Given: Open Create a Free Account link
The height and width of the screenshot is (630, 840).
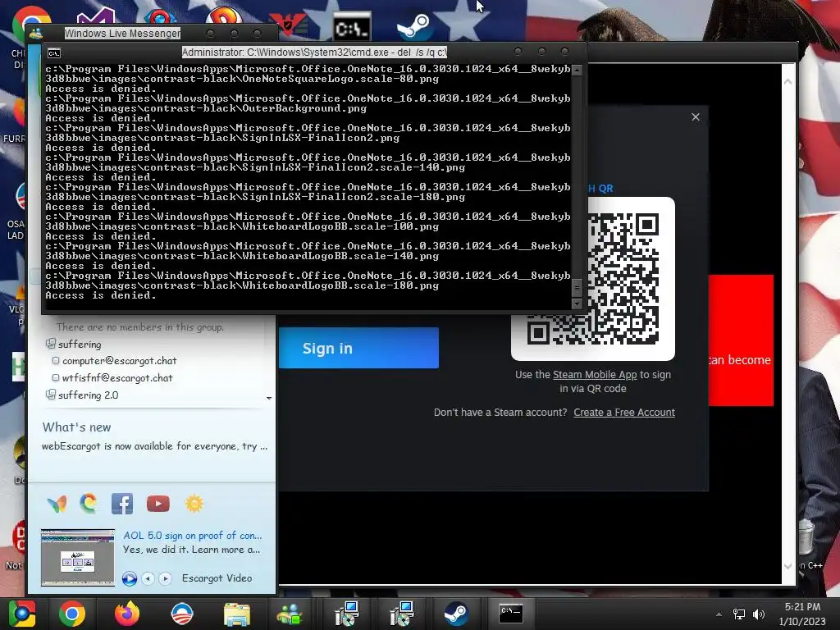Looking at the screenshot, I should point(624,413).
